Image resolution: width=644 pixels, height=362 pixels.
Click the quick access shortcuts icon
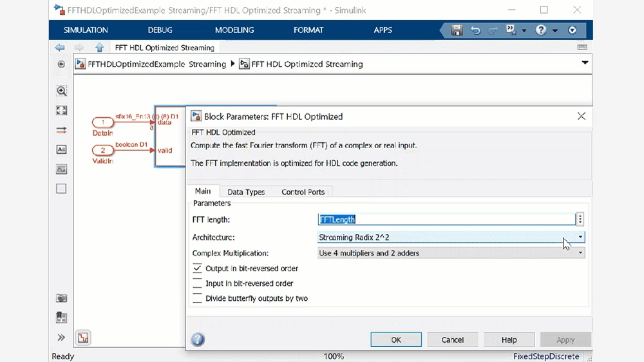(x=511, y=30)
